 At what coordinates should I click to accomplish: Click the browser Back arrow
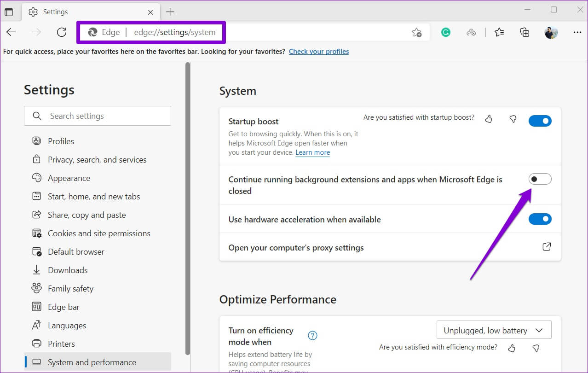(x=11, y=32)
